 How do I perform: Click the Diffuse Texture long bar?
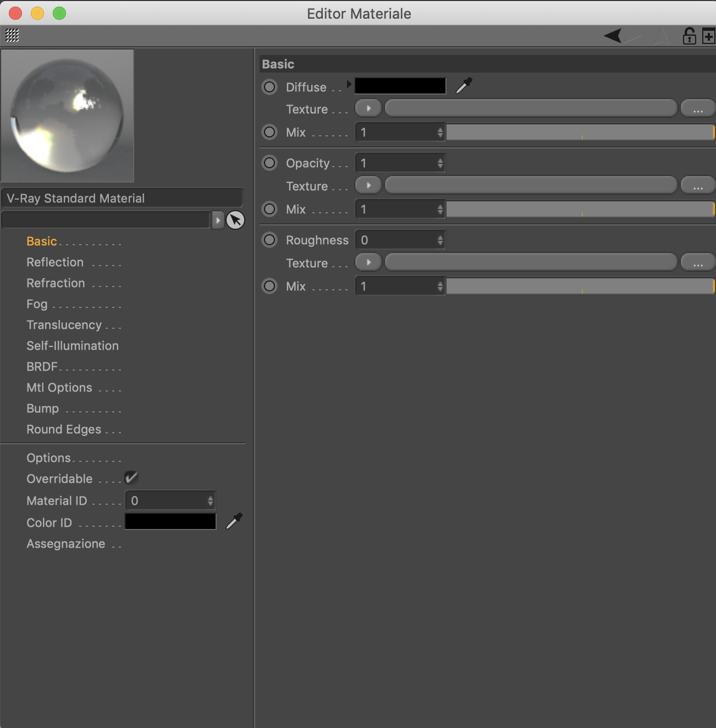[531, 108]
